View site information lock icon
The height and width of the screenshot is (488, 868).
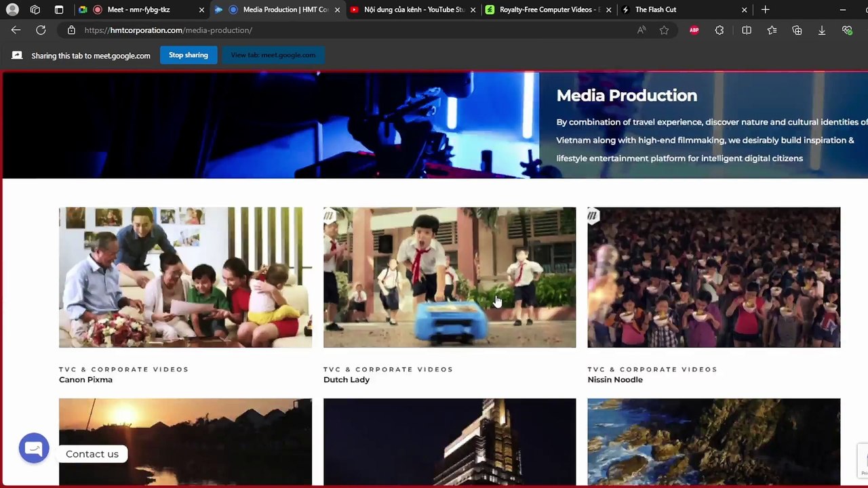(x=71, y=30)
